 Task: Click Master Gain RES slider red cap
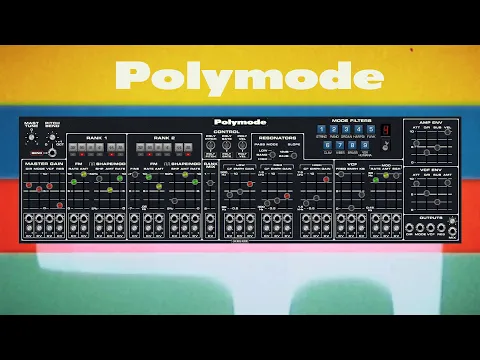(60, 205)
